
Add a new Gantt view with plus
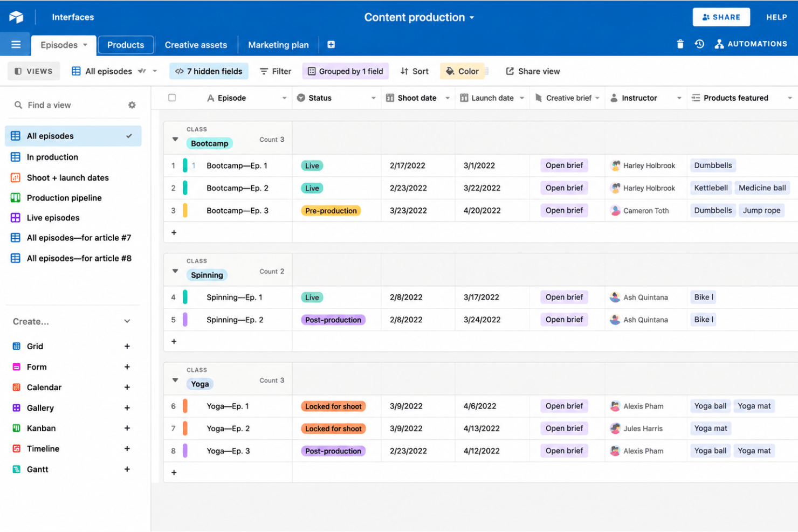click(127, 469)
